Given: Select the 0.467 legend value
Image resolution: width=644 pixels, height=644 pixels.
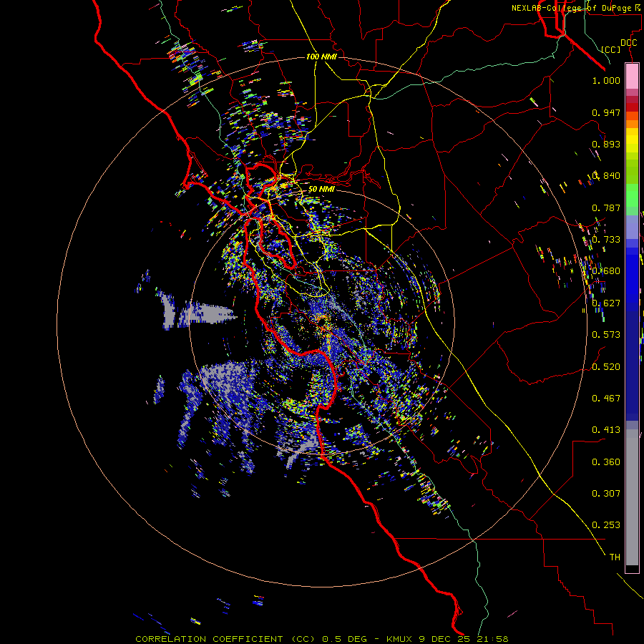Looking at the screenshot, I should (606, 399).
